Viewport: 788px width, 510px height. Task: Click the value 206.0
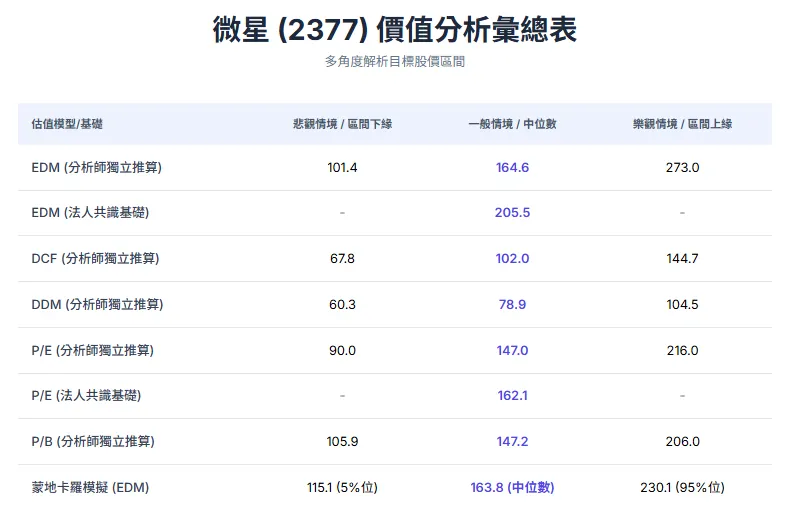(x=682, y=441)
